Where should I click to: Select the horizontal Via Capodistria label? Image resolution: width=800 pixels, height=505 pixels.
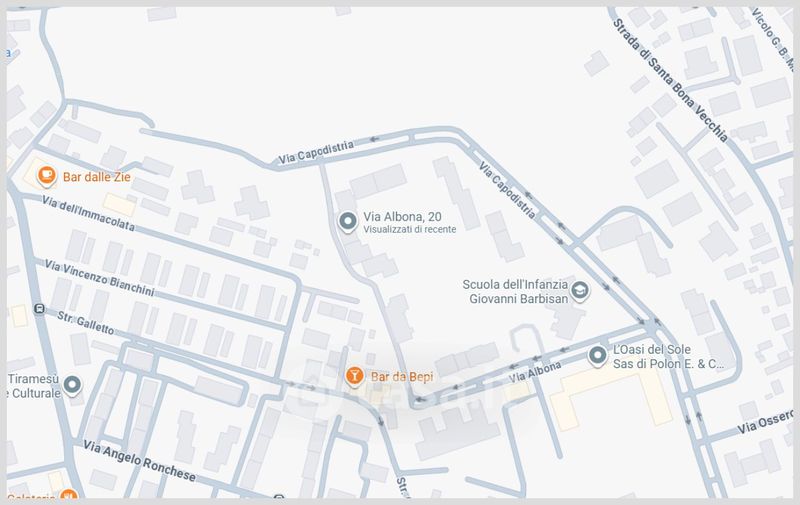(316, 153)
